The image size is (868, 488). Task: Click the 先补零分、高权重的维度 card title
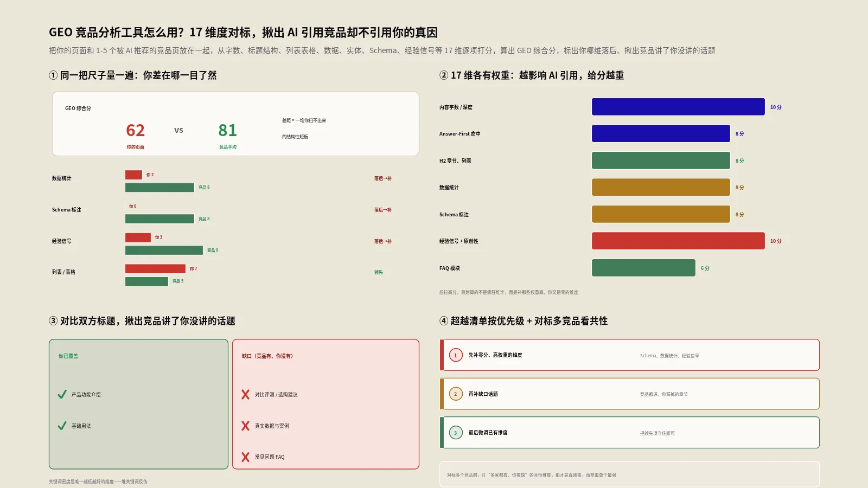click(x=495, y=355)
